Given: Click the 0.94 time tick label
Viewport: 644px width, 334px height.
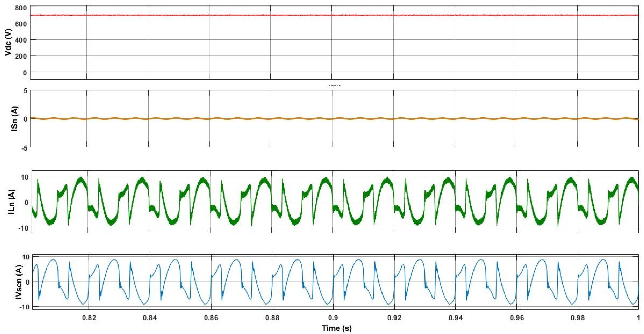Looking at the screenshot, I should (456, 317).
